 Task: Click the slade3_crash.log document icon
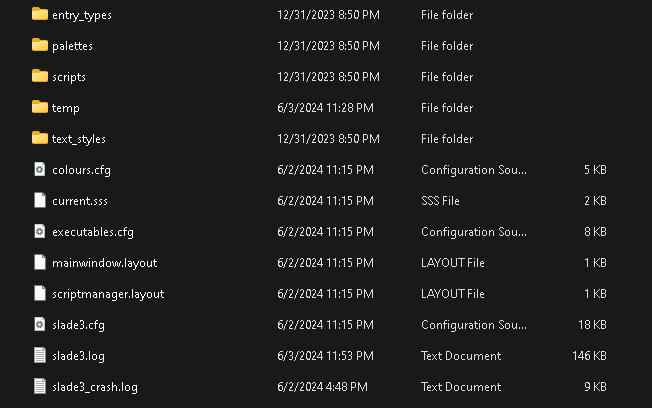coord(40,386)
